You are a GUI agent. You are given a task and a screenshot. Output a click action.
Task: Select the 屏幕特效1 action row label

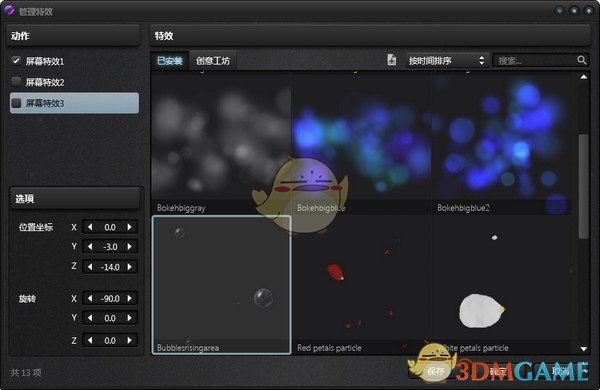point(45,61)
